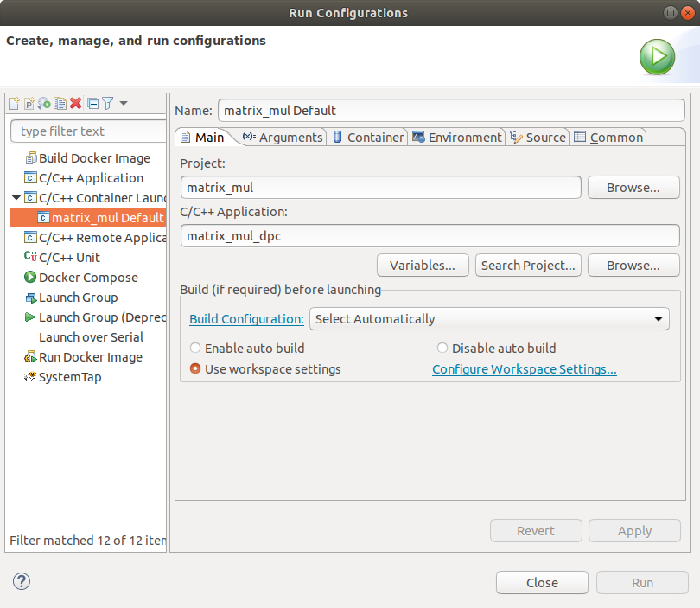Viewport: 700px width, 608px height.
Task: Collapse all configurations in the tree
Action: coord(92,104)
